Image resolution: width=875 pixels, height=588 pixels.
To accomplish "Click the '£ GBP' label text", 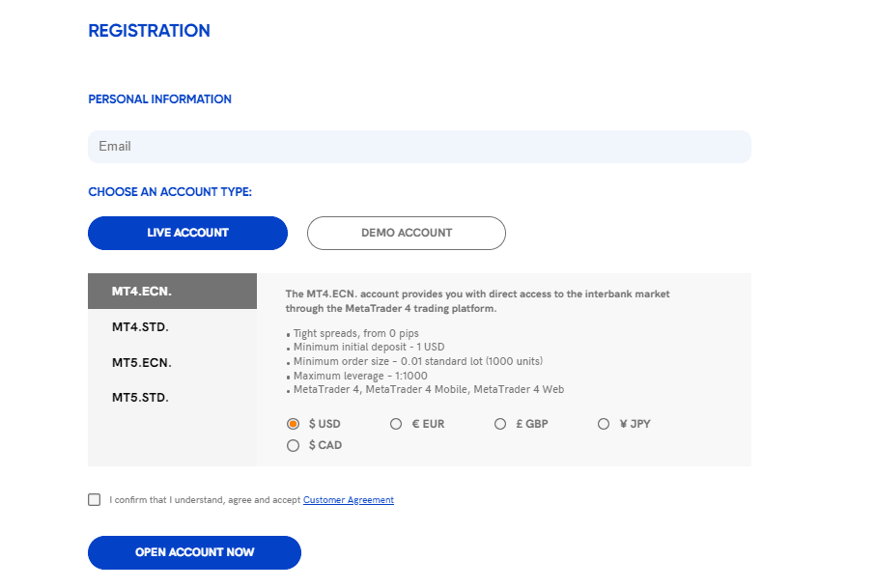I will pos(532,424).
